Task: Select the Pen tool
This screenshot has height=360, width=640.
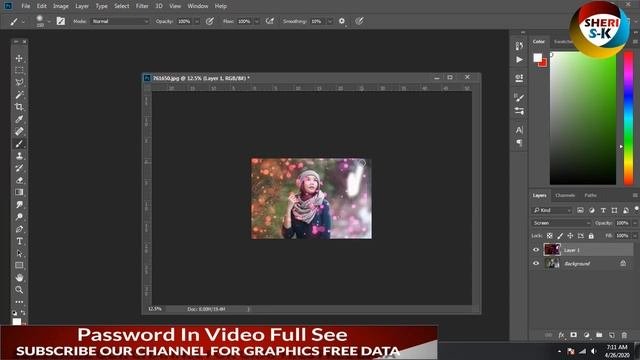Action: point(19,229)
